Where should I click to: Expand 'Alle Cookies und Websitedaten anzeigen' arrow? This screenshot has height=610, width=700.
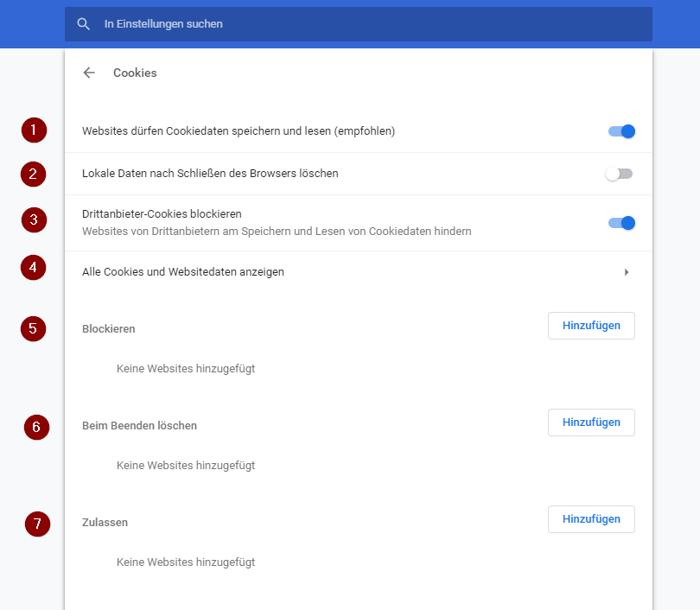tap(627, 272)
